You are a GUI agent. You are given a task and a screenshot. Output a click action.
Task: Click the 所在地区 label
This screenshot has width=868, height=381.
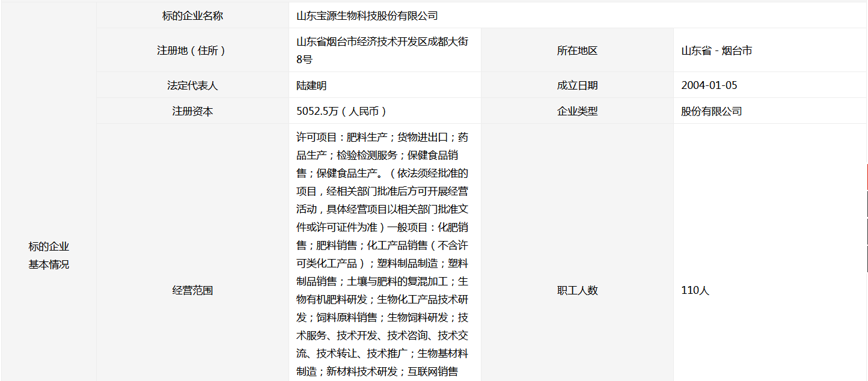tap(577, 50)
